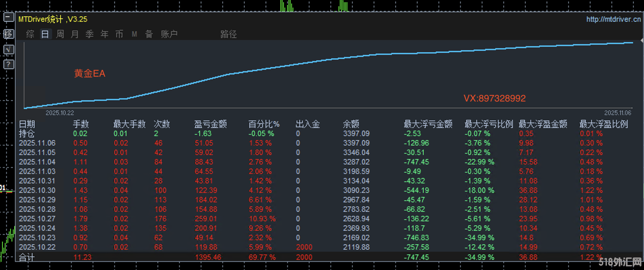The height and width of the screenshot is (270, 644).
Task: Open the 月 monthly statistics tab
Action: 75,34
